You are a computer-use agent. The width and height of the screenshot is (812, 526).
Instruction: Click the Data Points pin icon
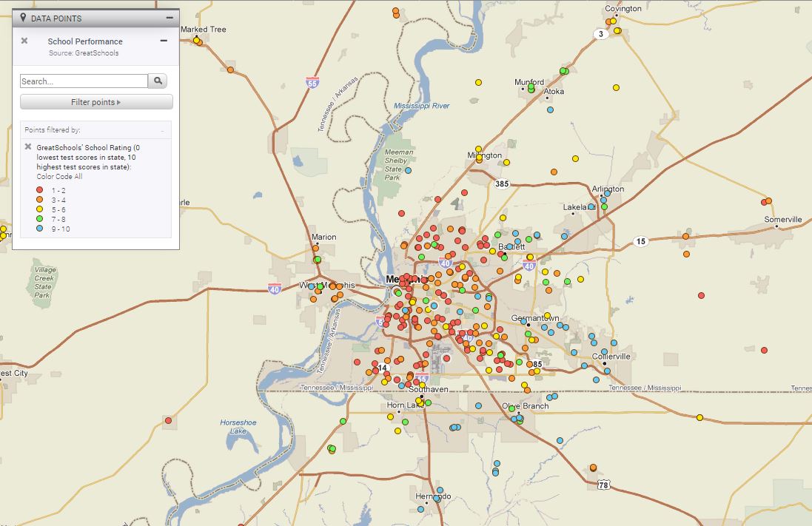(23, 18)
